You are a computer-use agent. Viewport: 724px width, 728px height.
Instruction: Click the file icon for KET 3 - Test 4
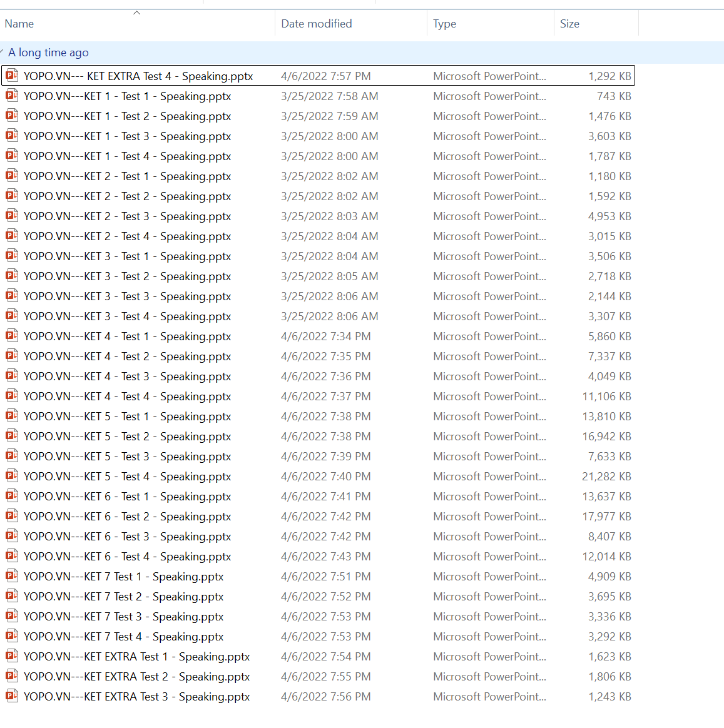coord(11,316)
